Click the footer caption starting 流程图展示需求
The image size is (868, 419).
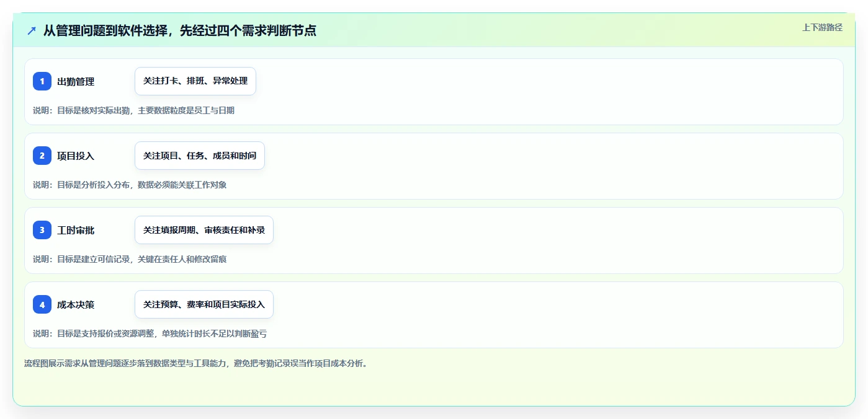click(x=196, y=363)
